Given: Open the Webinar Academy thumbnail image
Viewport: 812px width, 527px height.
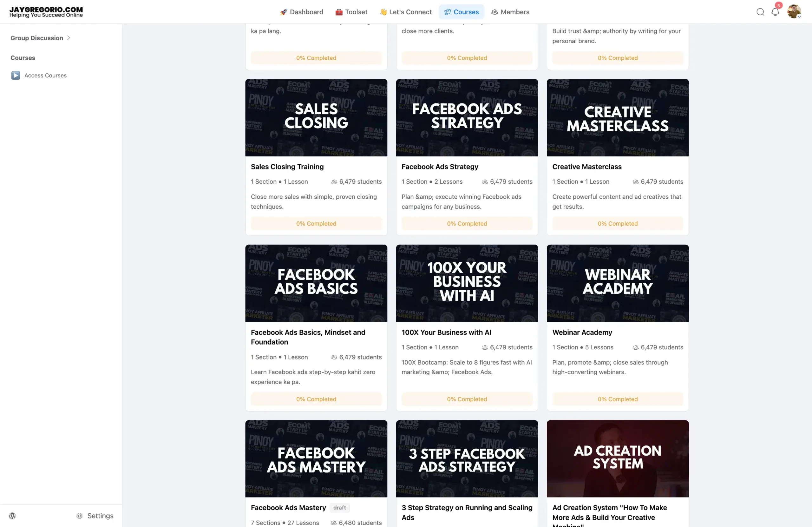Looking at the screenshot, I should click(x=618, y=283).
